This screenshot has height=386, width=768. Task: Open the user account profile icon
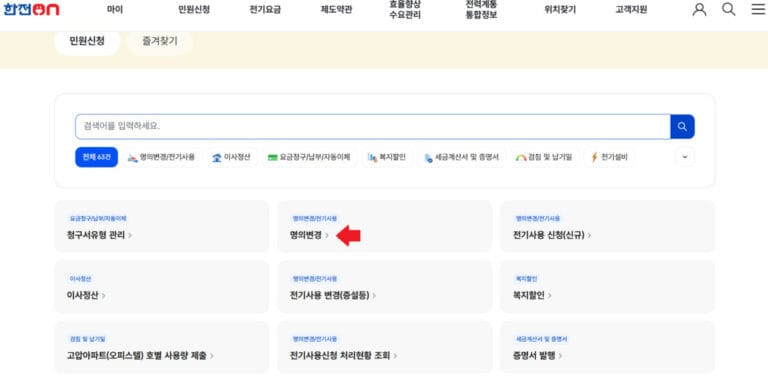(699, 9)
